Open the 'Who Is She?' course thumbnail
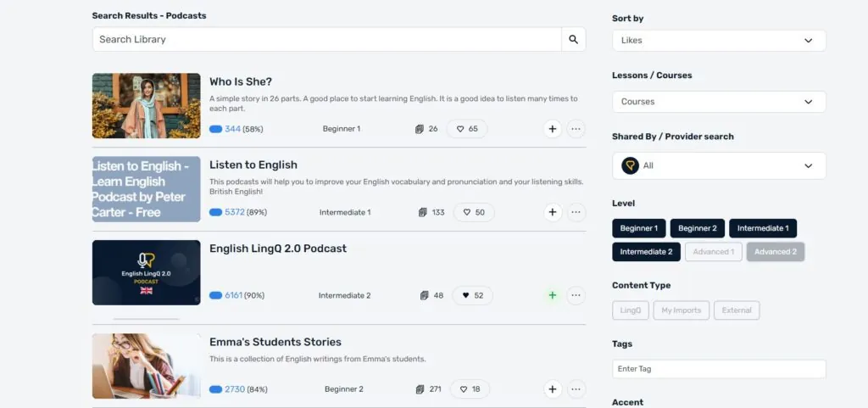Viewport: 868px width, 408px height. (x=146, y=105)
